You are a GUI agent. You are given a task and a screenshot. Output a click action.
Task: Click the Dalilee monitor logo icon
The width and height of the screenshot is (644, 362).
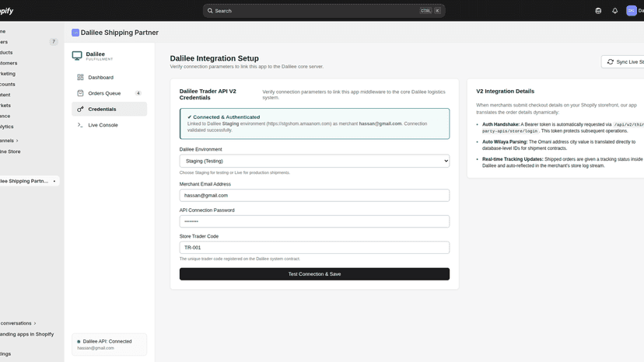(x=77, y=56)
